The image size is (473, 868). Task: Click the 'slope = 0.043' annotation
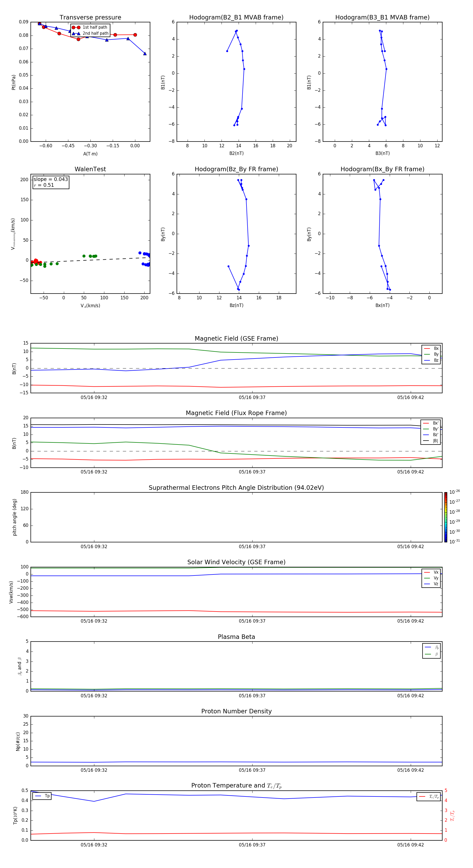click(50, 179)
